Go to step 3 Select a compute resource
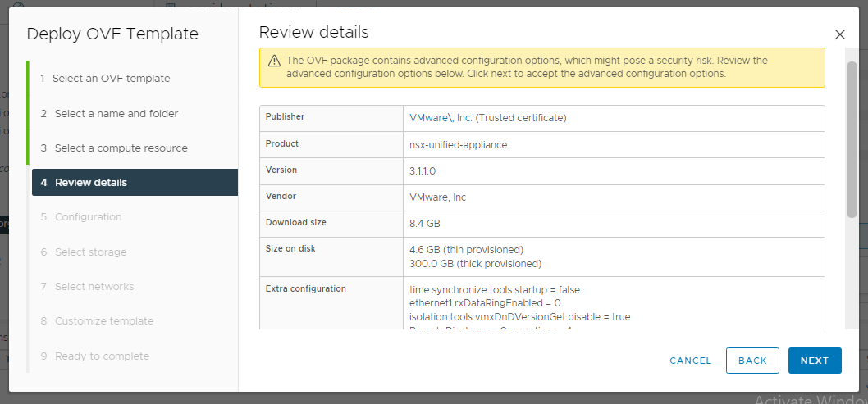 click(x=114, y=148)
